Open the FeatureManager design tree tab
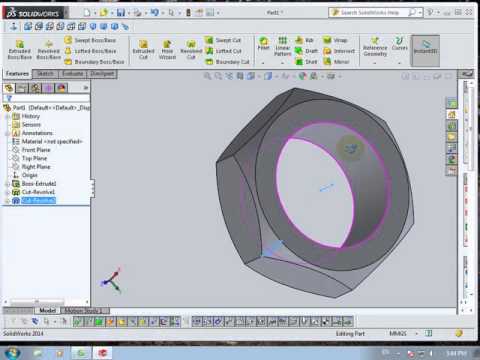This screenshot has width=480, height=360. (x=9, y=88)
